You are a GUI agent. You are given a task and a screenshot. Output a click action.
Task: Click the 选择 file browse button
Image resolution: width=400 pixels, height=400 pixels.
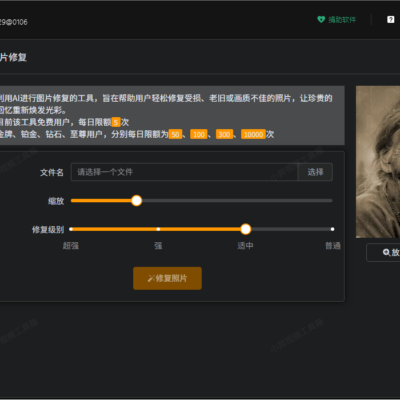coord(315,172)
